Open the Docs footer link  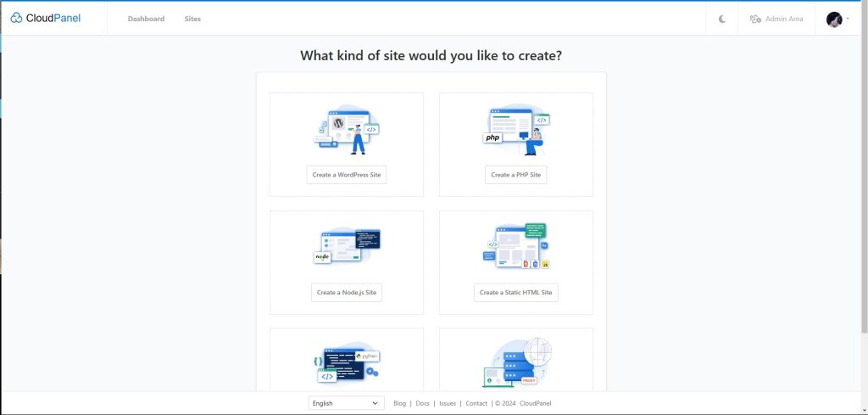(x=422, y=403)
